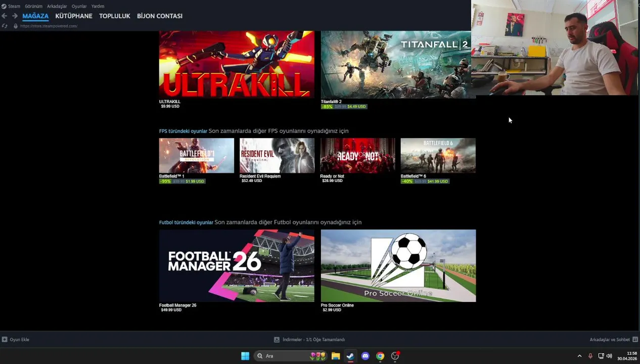Click the Battlefield 6 -40% discount badge
This screenshot has width=640, height=364.
[x=407, y=181]
